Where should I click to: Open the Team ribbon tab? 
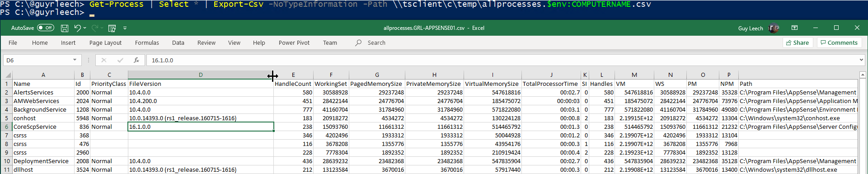(330, 43)
